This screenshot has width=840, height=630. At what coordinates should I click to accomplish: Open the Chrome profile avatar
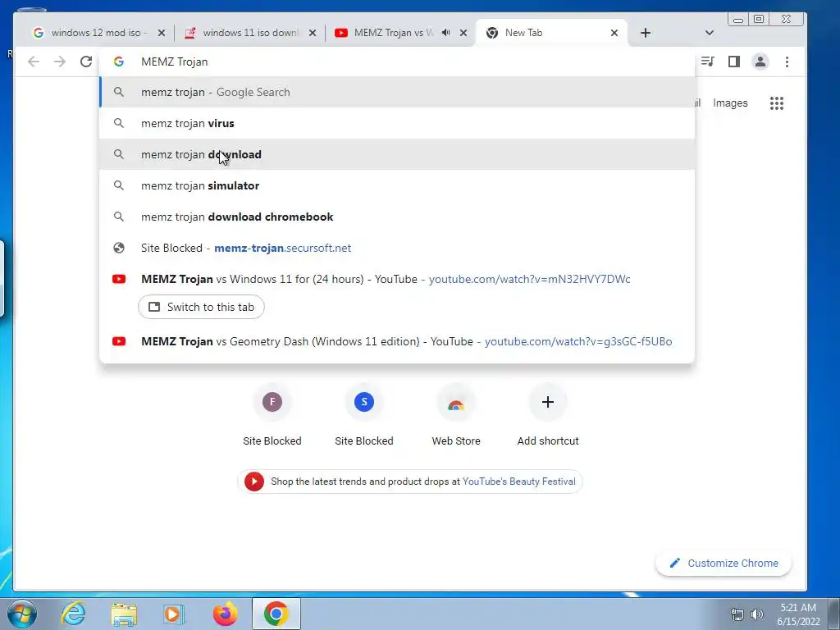pos(760,62)
